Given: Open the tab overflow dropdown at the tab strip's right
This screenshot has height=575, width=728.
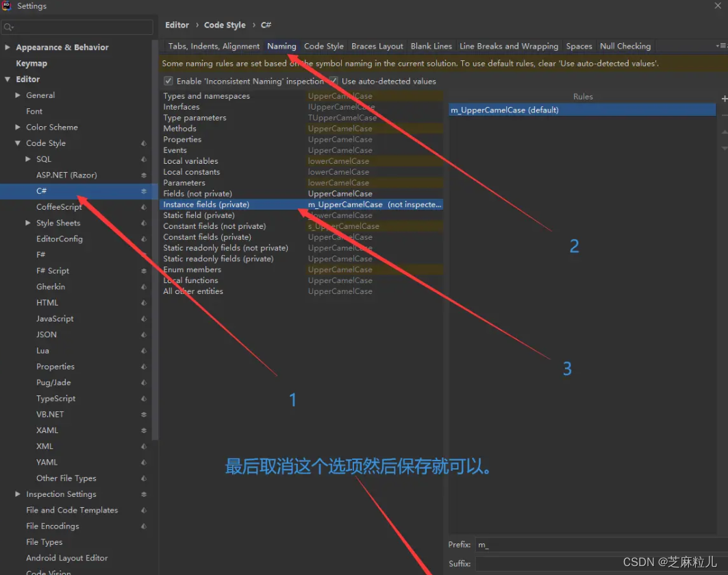Looking at the screenshot, I should tap(724, 46).
